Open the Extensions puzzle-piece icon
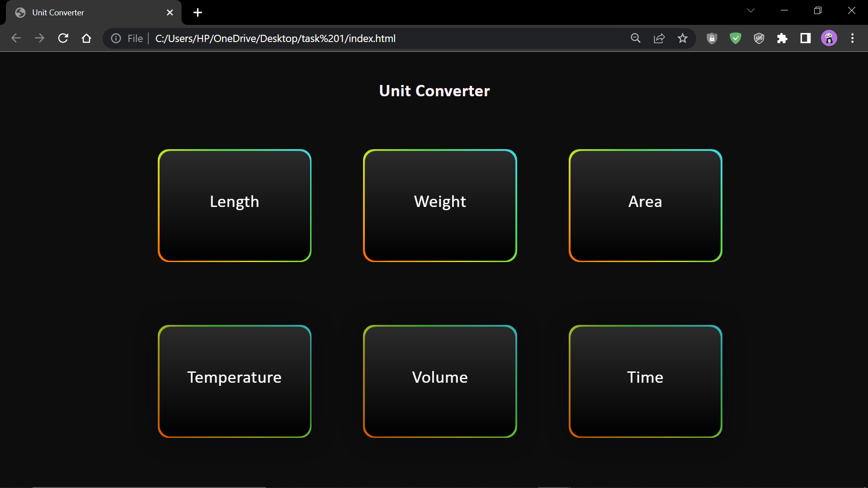 (x=783, y=38)
